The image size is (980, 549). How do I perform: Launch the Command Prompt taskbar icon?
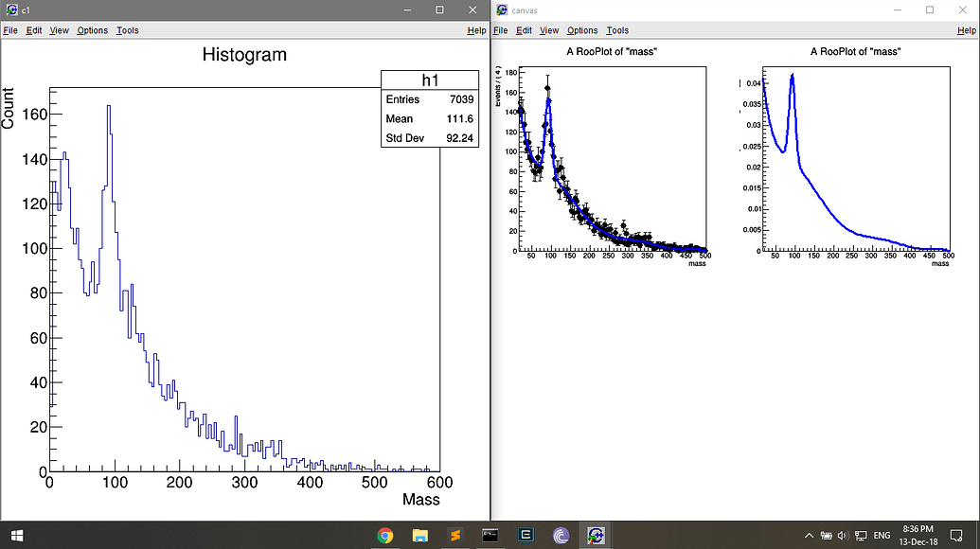tap(490, 536)
